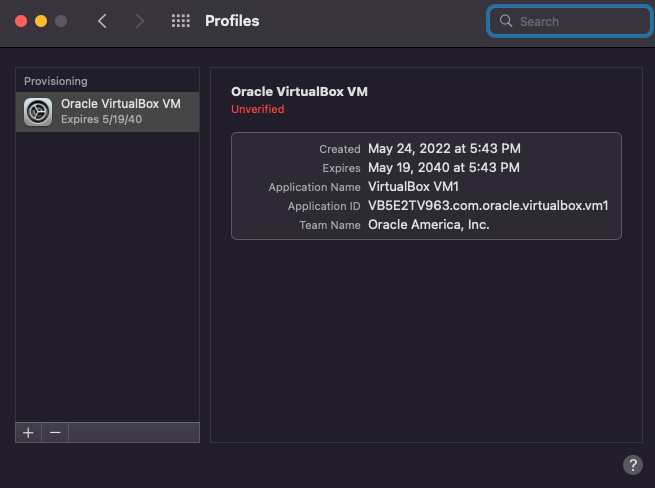Viewport: 655px width, 488px height.
Task: Click the Oracle America, Inc. team name
Action: tap(428, 225)
